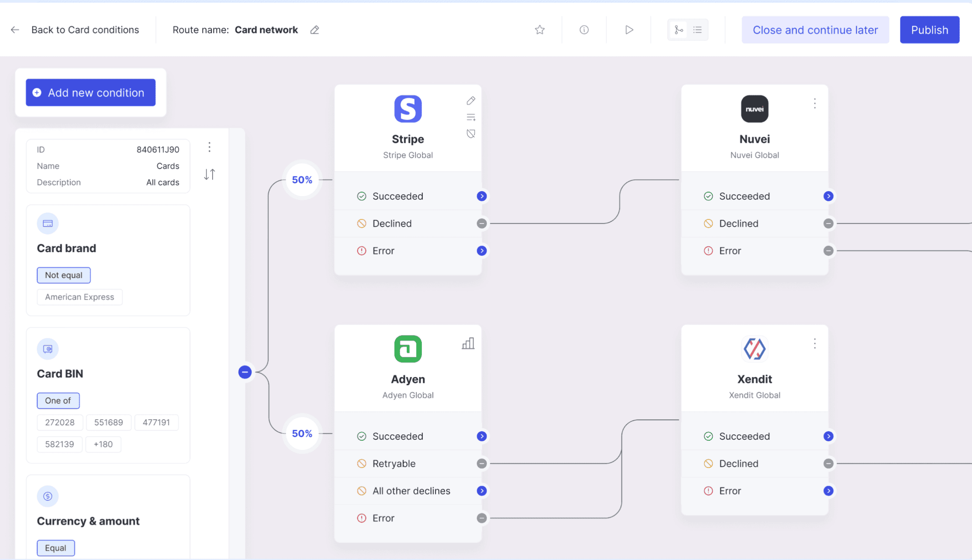Publish the route
The image size is (972, 560).
tap(930, 30)
